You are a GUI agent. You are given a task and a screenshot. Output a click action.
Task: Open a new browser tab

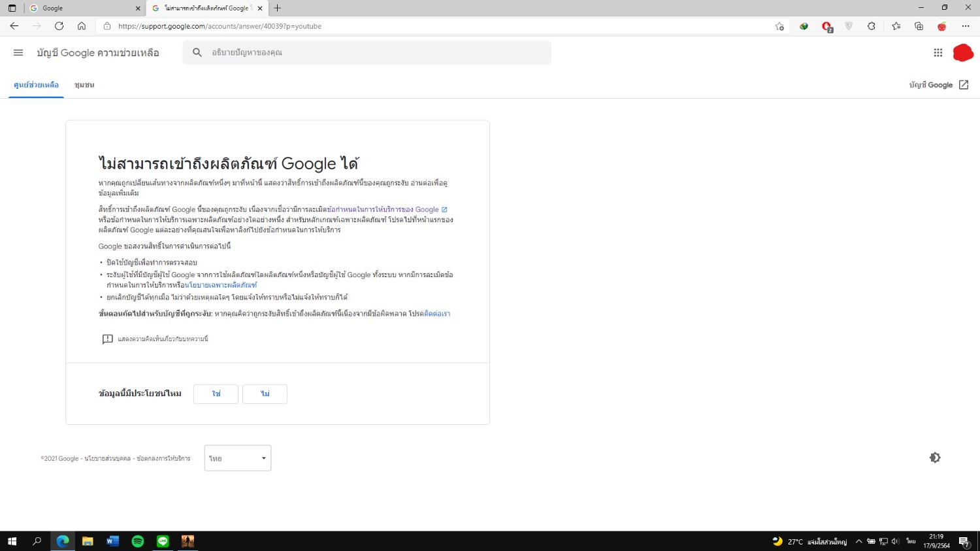pos(278,8)
